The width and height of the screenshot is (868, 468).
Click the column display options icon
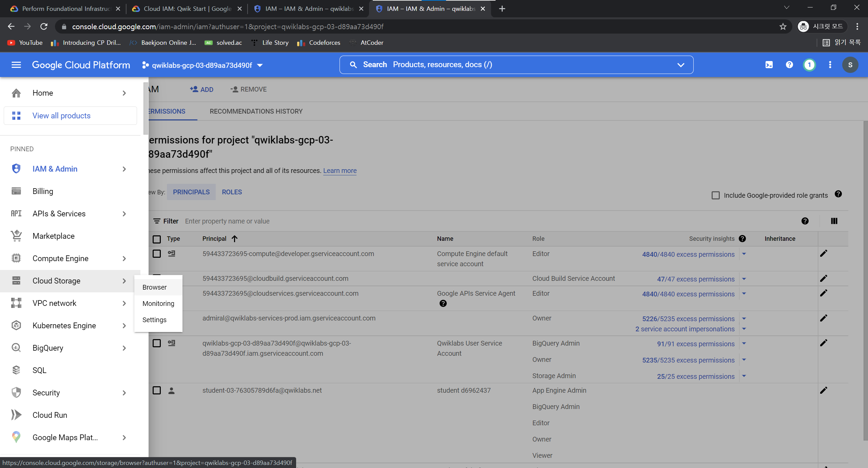[834, 221]
